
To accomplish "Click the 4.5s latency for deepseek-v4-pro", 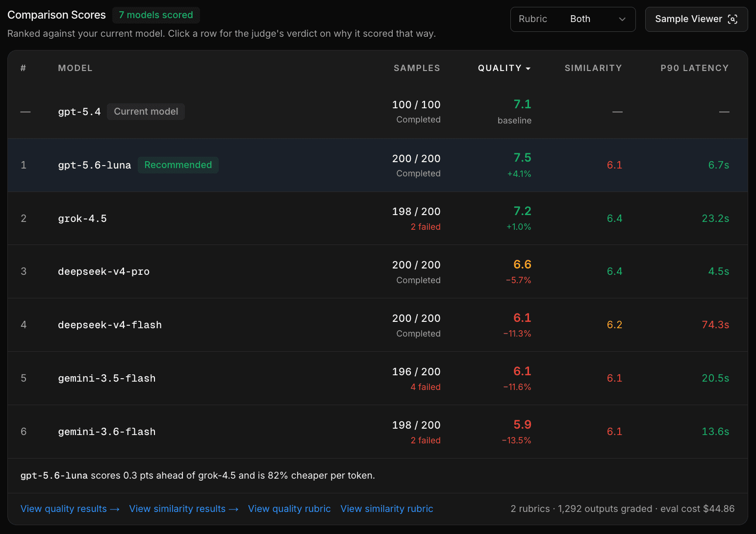I will 719,271.
